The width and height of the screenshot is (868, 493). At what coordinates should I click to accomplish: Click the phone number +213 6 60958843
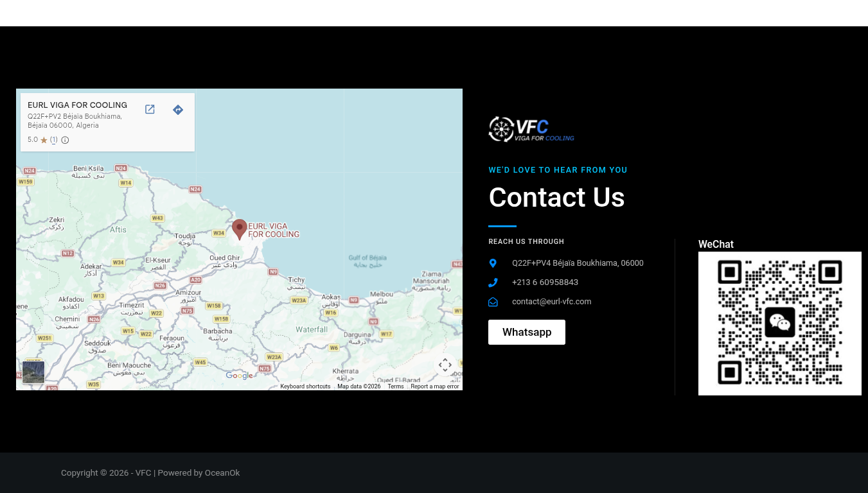click(545, 282)
